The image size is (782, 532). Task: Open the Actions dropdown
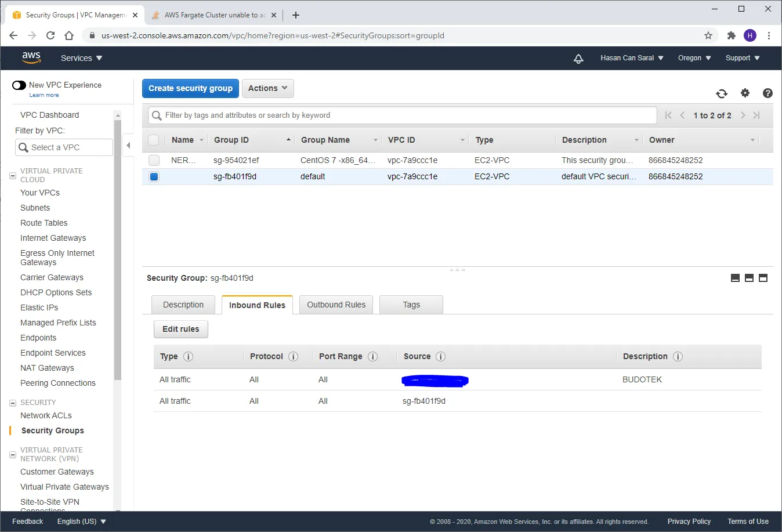click(x=268, y=88)
